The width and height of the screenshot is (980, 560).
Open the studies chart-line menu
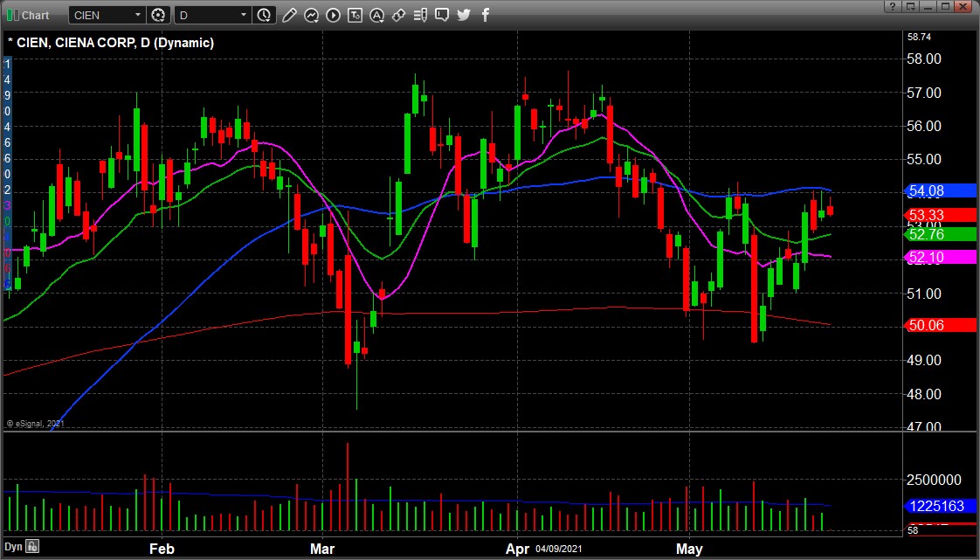pos(311,15)
